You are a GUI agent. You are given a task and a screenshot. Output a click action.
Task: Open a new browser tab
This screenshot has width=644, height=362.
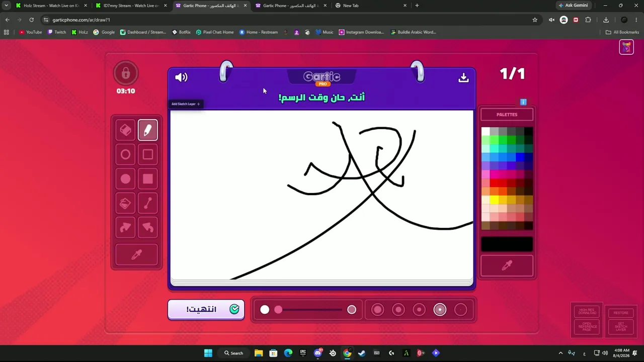tap(417, 6)
